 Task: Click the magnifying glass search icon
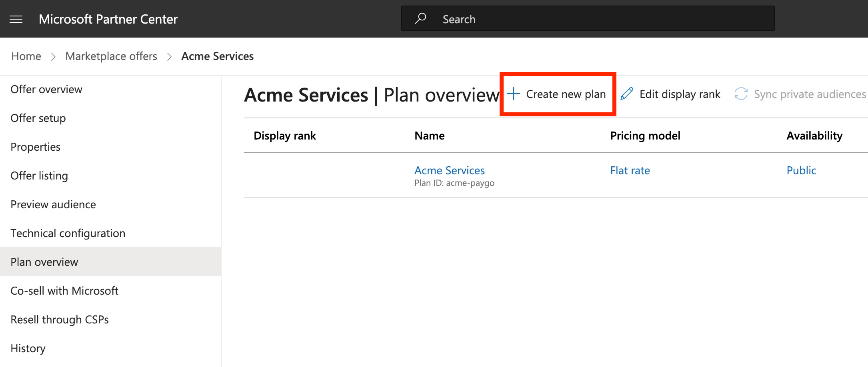pyautogui.click(x=420, y=18)
